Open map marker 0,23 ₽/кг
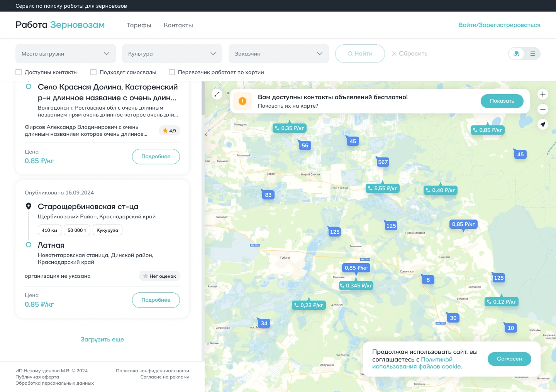The height and width of the screenshot is (392, 556). pos(309,305)
